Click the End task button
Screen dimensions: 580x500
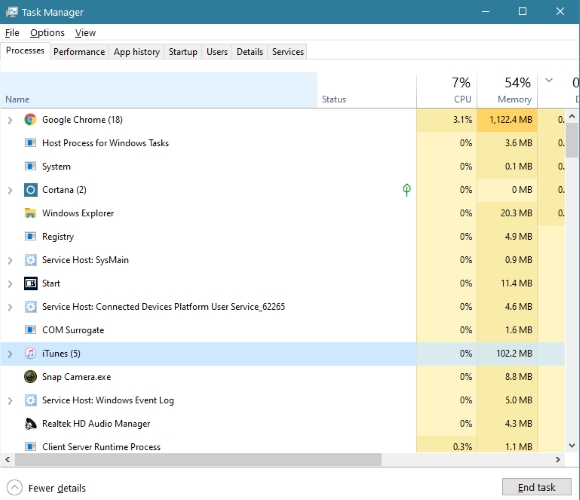coord(537,487)
